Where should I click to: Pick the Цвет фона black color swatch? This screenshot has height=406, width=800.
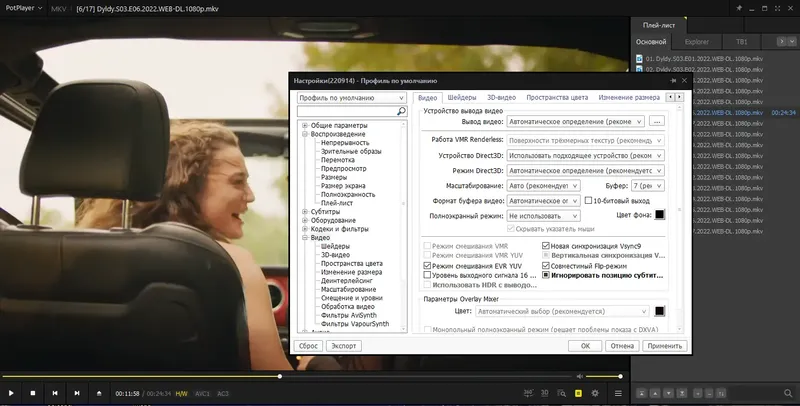(x=659, y=215)
